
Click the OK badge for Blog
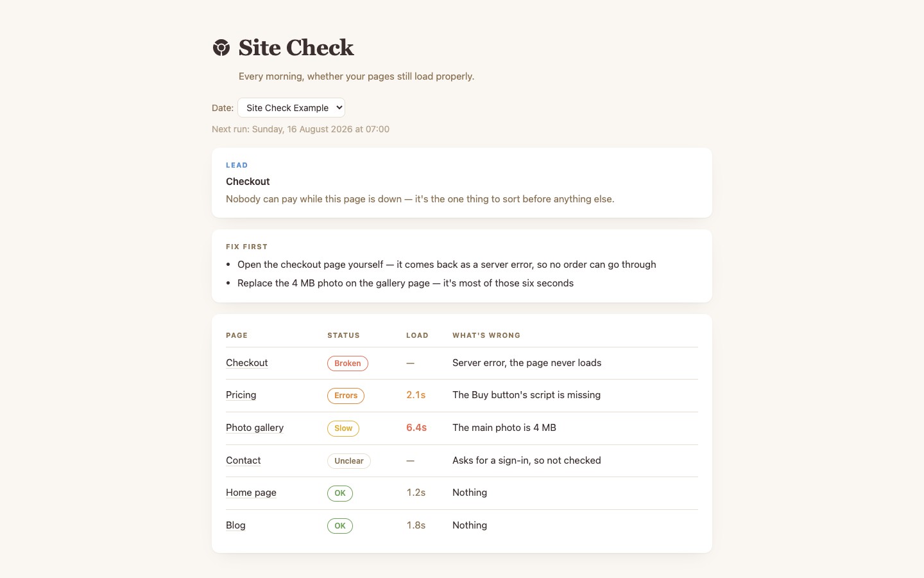(x=340, y=526)
